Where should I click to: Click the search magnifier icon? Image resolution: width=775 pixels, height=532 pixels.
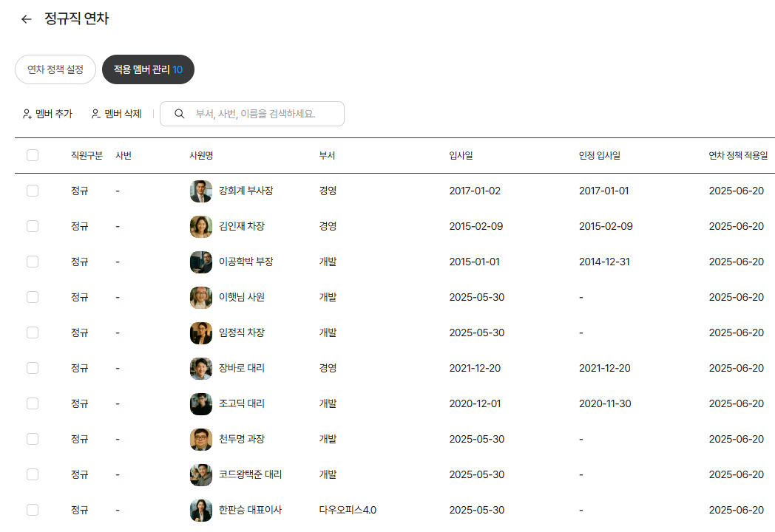(x=179, y=114)
